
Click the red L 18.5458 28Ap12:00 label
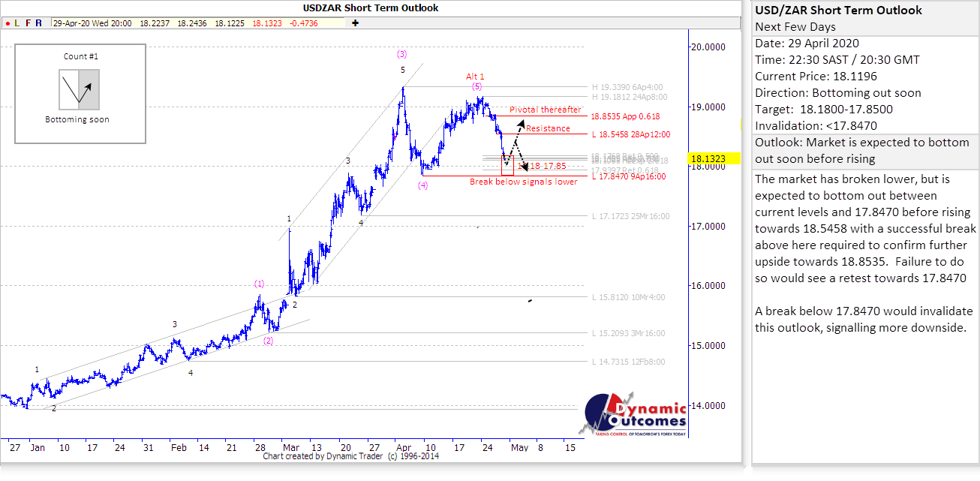click(630, 135)
